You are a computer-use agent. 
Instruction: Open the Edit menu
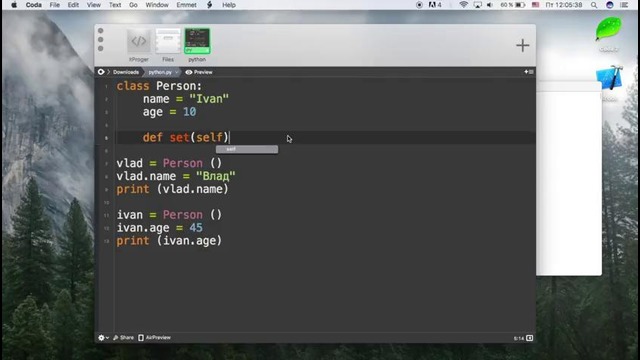coord(73,5)
